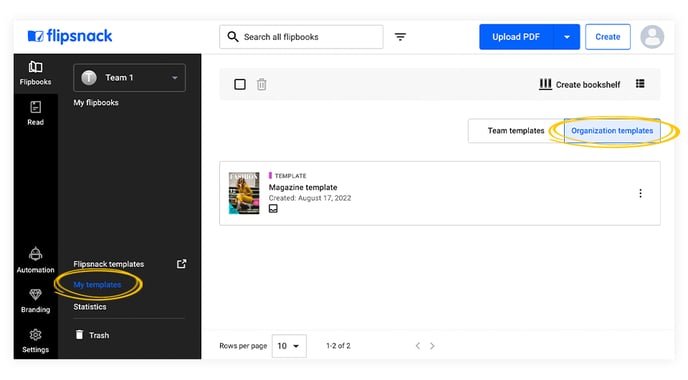Switch to Team templates tab
The image size is (688, 380).
[x=516, y=131]
